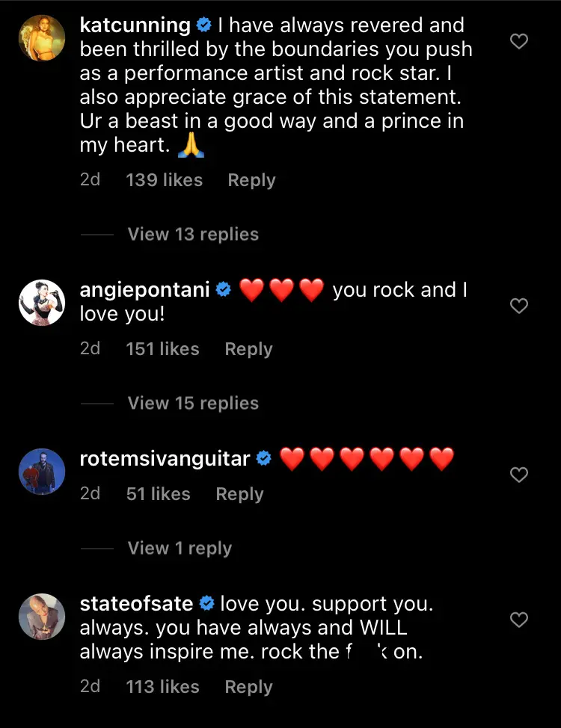The height and width of the screenshot is (728, 561).
Task: Reply to katcunning's comment
Action: point(251,180)
